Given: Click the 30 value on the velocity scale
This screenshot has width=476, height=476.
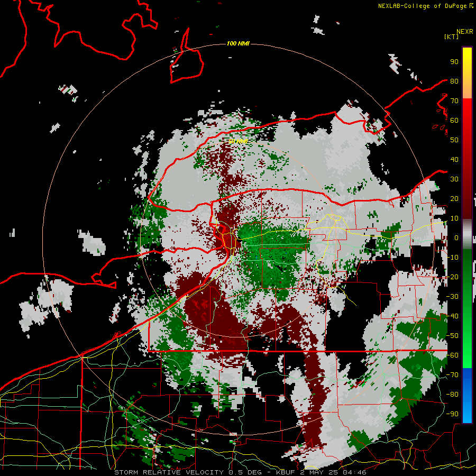Looking at the screenshot, I should (454, 179).
